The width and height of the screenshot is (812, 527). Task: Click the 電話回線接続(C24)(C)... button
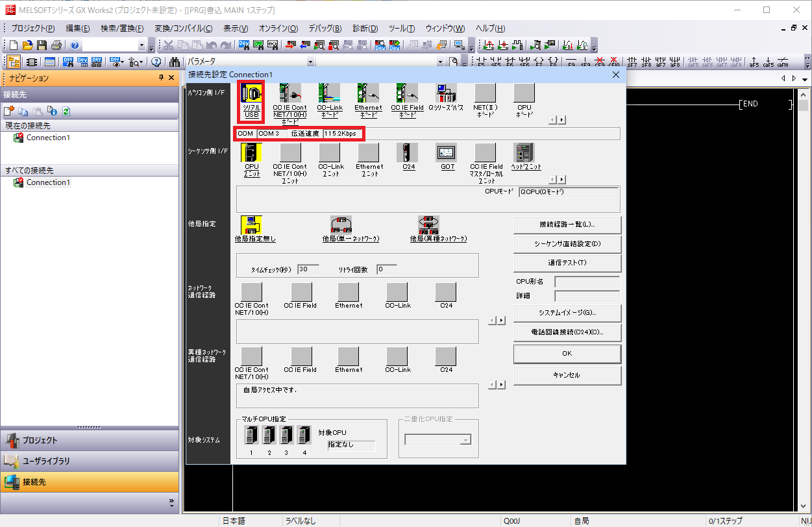(x=567, y=332)
